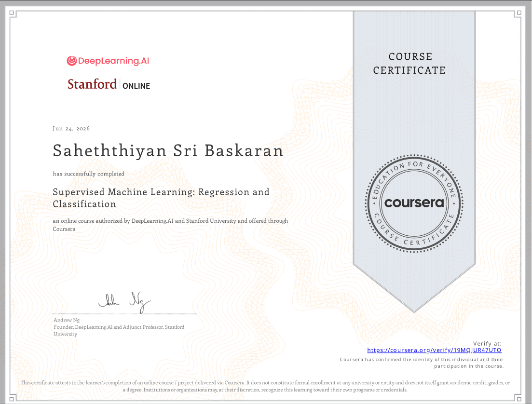The image size is (532, 404).
Task: Select the date text 'Jun 24, 2026'
Action: (x=71, y=129)
